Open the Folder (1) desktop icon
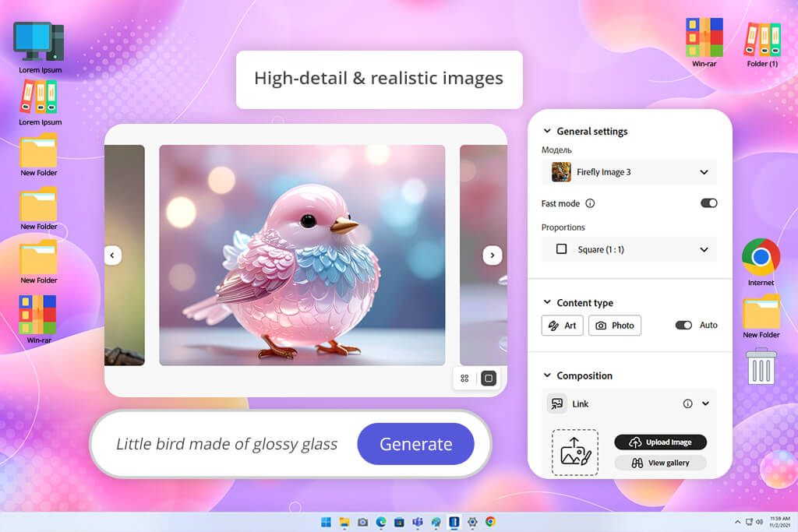This screenshot has height=532, width=798. click(762, 44)
